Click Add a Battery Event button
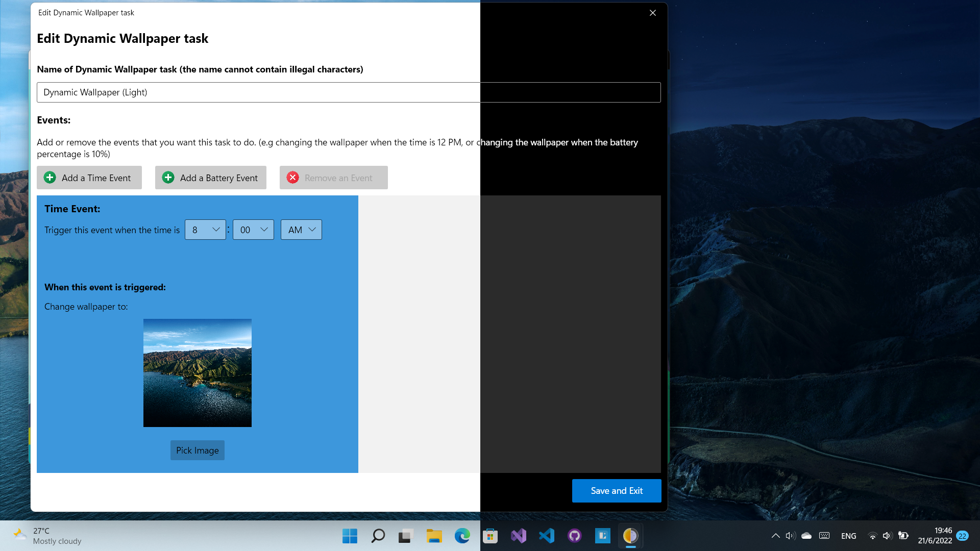 click(210, 178)
